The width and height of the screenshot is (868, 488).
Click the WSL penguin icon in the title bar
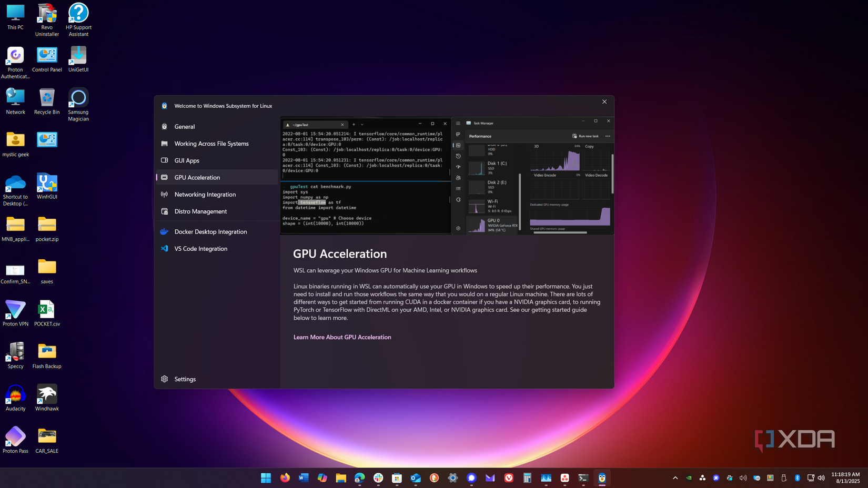click(165, 106)
